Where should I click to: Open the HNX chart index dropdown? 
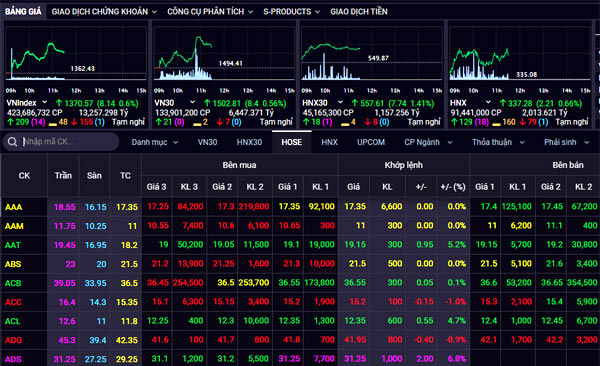pyautogui.click(x=488, y=103)
